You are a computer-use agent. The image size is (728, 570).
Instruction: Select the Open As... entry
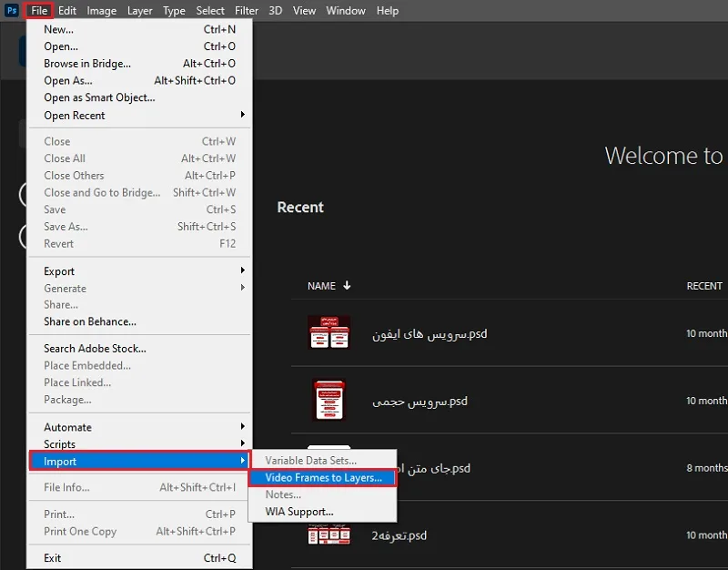(140, 80)
